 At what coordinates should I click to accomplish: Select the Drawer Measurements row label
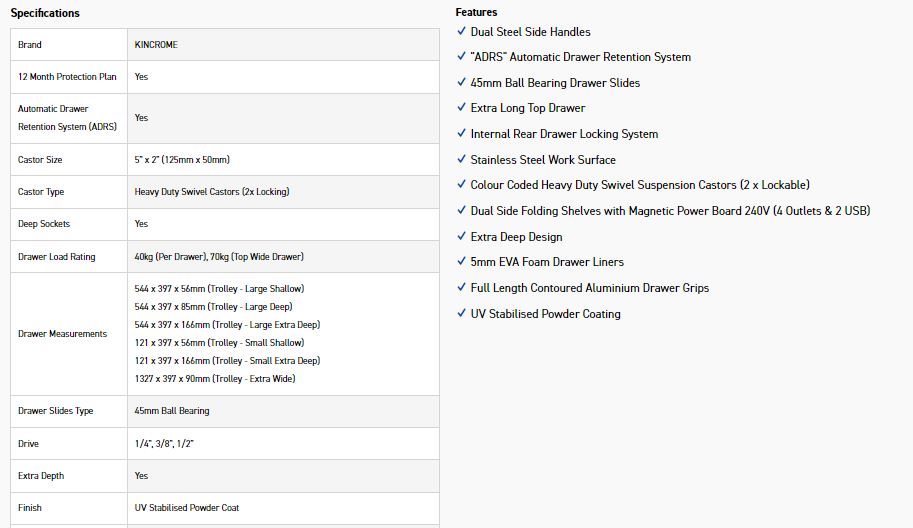coord(62,334)
